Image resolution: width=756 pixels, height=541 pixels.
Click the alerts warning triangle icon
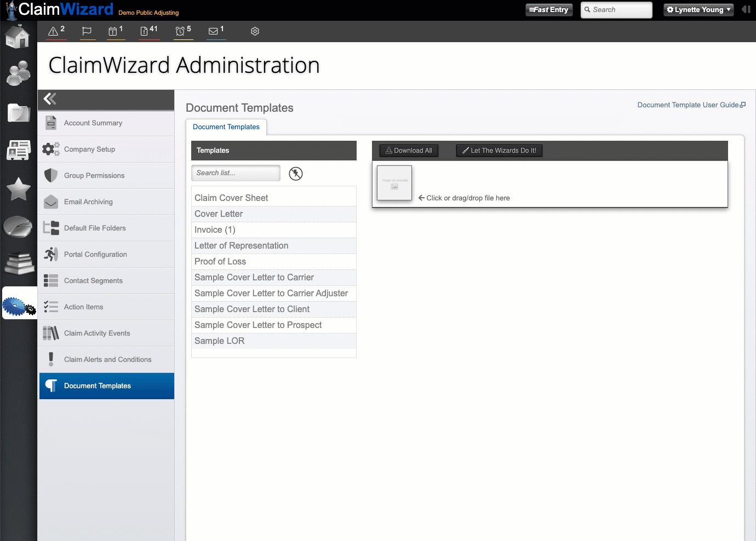54,31
